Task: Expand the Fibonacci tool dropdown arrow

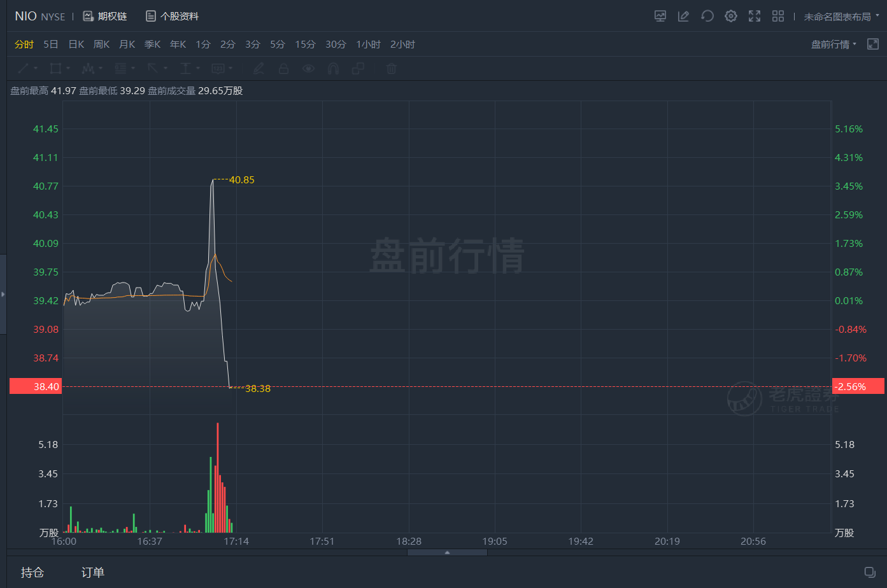Action: click(133, 68)
